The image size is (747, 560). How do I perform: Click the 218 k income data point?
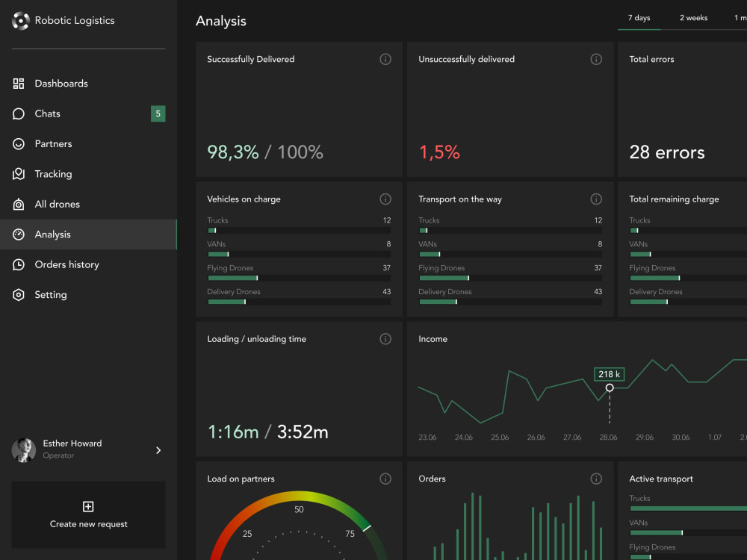pos(610,388)
